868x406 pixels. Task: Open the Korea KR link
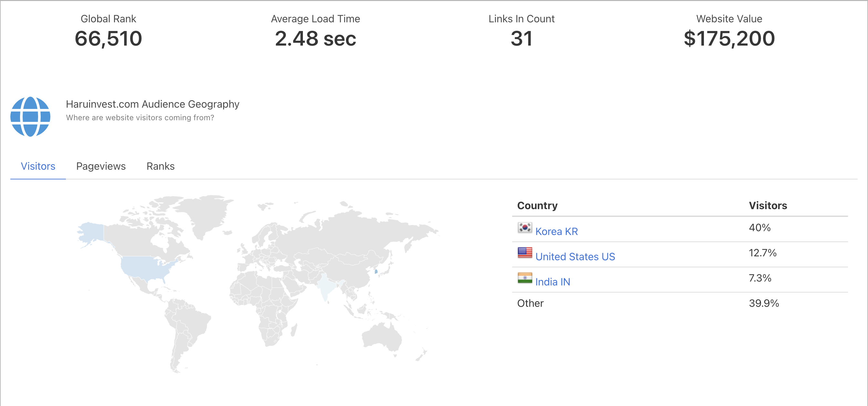pyautogui.click(x=556, y=232)
